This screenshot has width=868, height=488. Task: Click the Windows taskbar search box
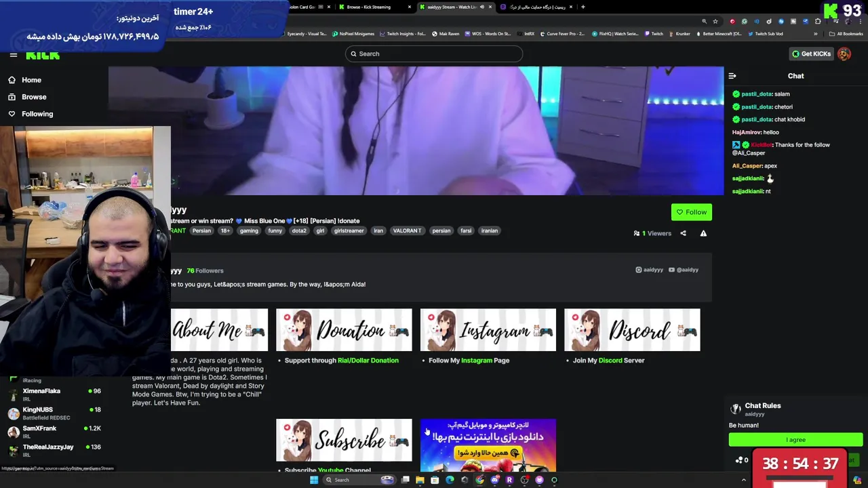coord(359,480)
